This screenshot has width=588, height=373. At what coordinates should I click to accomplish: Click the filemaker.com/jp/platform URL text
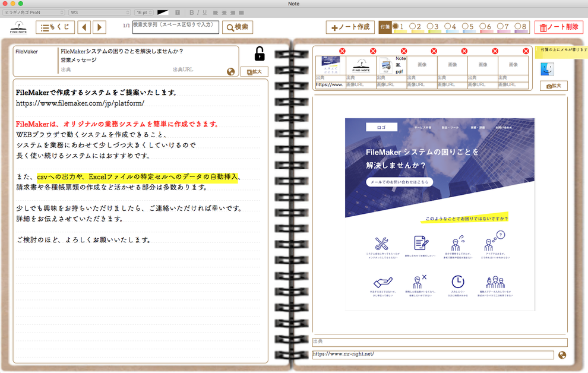80,103
